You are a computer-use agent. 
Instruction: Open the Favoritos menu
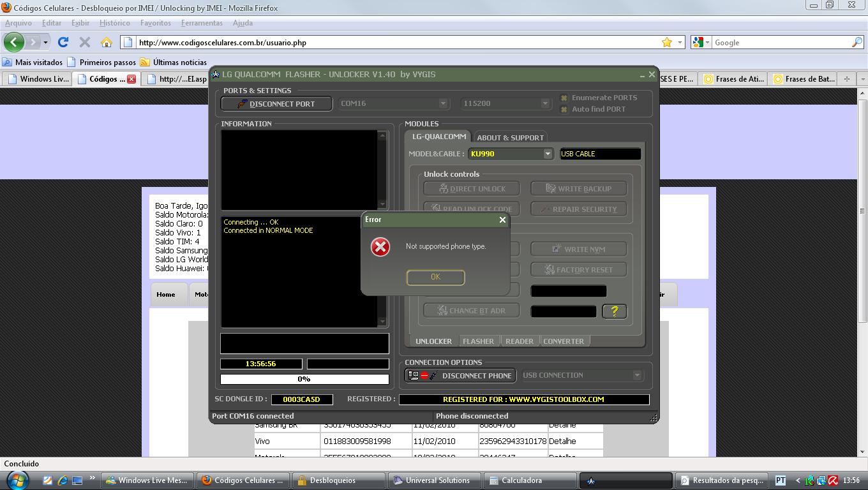coord(156,23)
